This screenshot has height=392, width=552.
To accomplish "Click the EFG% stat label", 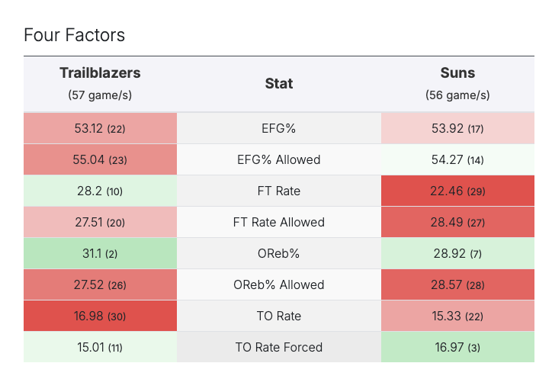I will [x=278, y=129].
